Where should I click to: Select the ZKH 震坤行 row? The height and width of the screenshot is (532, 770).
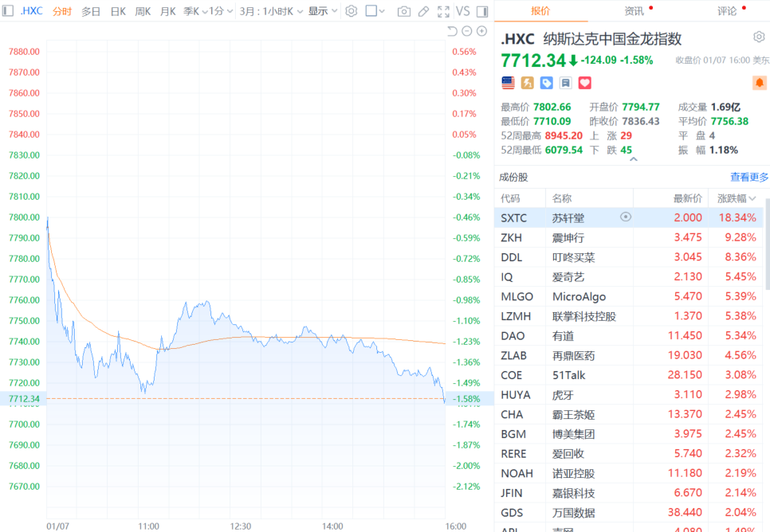pyautogui.click(x=629, y=237)
